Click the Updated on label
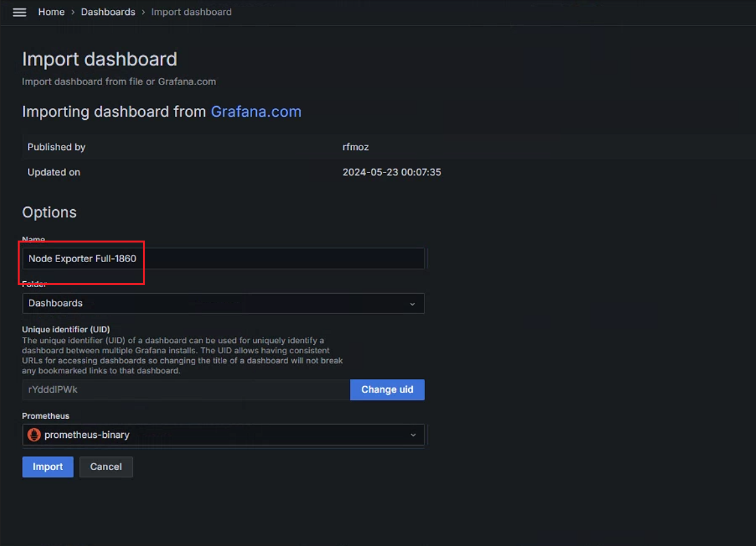 pyautogui.click(x=54, y=172)
